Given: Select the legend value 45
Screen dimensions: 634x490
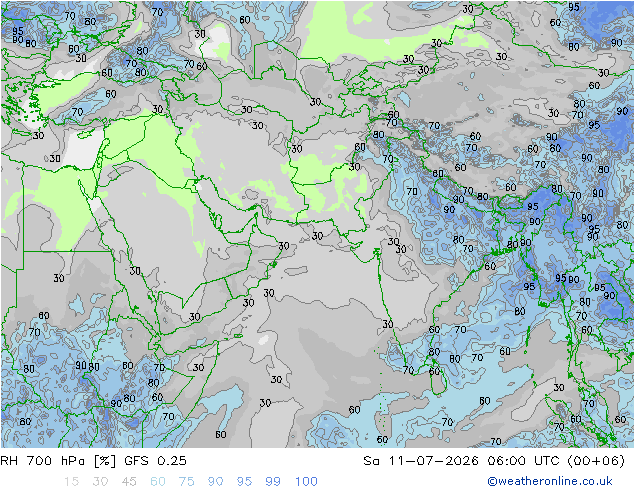Looking at the screenshot, I should [129, 482].
